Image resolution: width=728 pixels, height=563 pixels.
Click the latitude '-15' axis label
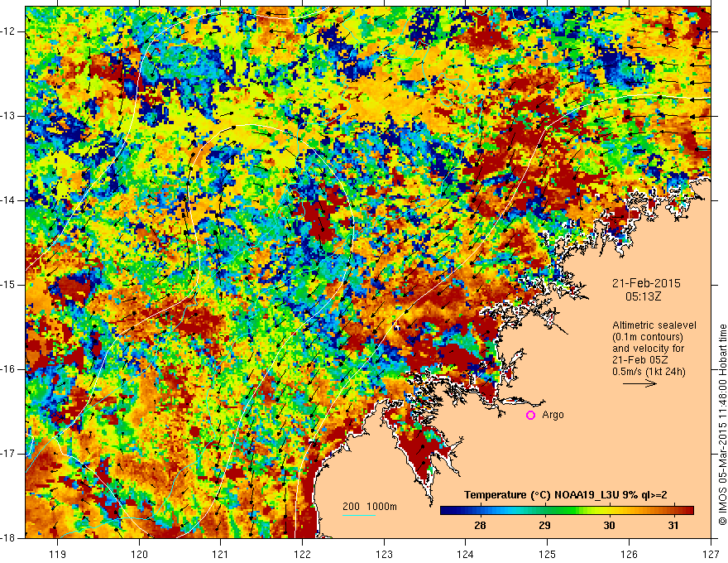pos(8,285)
